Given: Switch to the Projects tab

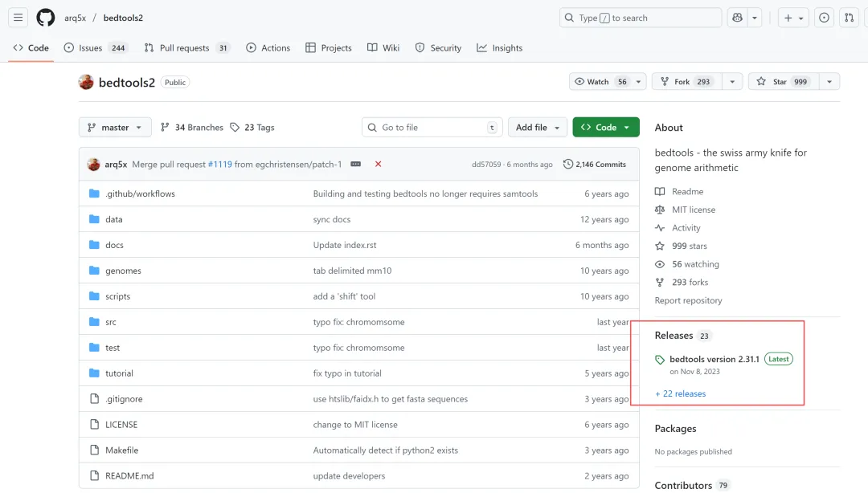Looking at the screenshot, I should click(328, 47).
